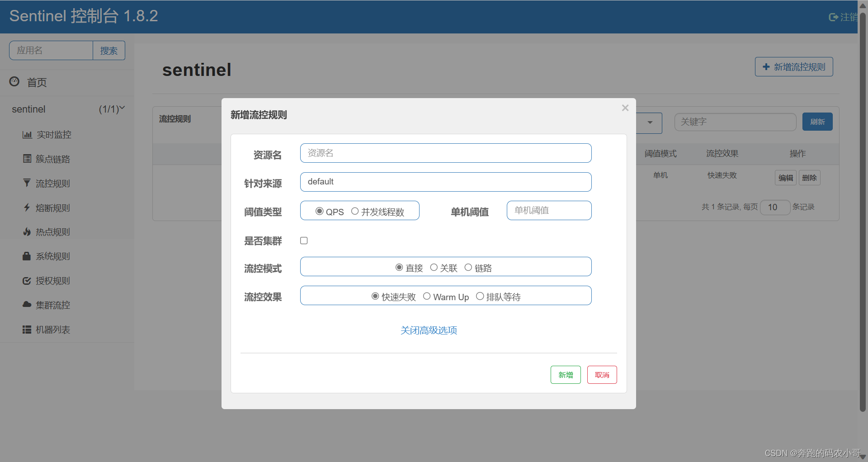Open the dropdown beside the 关键字 field
The width and height of the screenshot is (868, 462).
(650, 123)
